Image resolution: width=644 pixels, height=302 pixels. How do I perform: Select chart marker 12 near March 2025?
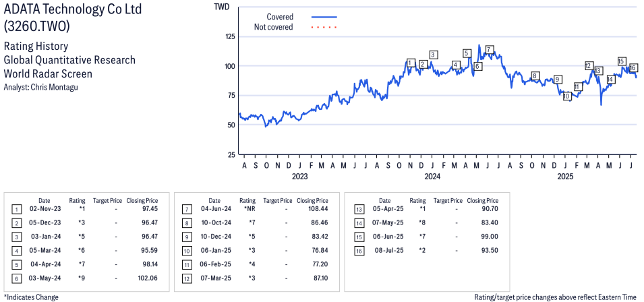pos(589,65)
